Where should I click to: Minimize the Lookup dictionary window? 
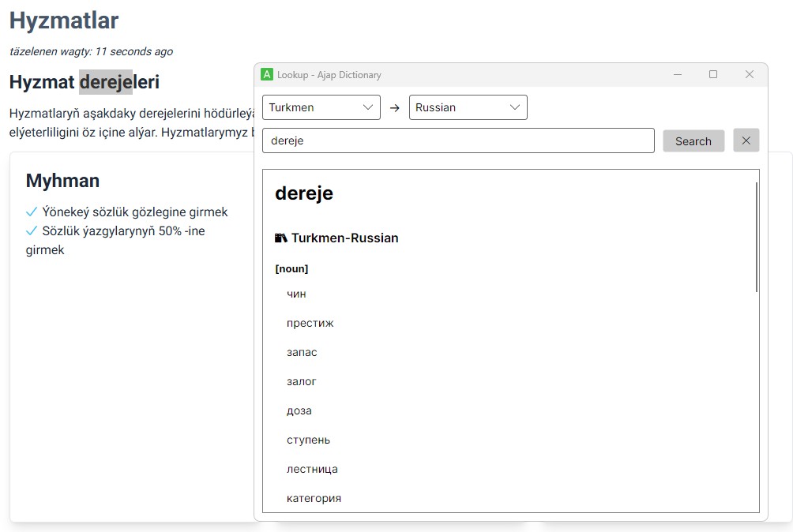pyautogui.click(x=678, y=74)
